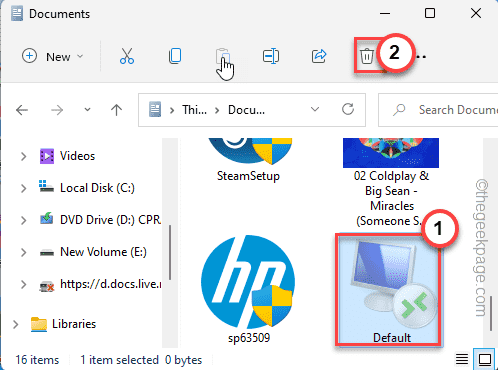498x370 pixels.
Task: Click the Search Documents input field
Action: [x=438, y=110]
